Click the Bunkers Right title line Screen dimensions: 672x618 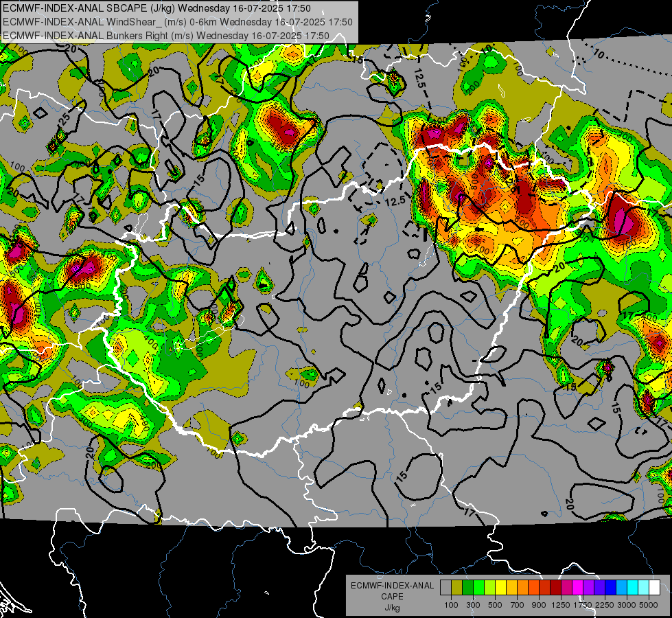click(166, 36)
